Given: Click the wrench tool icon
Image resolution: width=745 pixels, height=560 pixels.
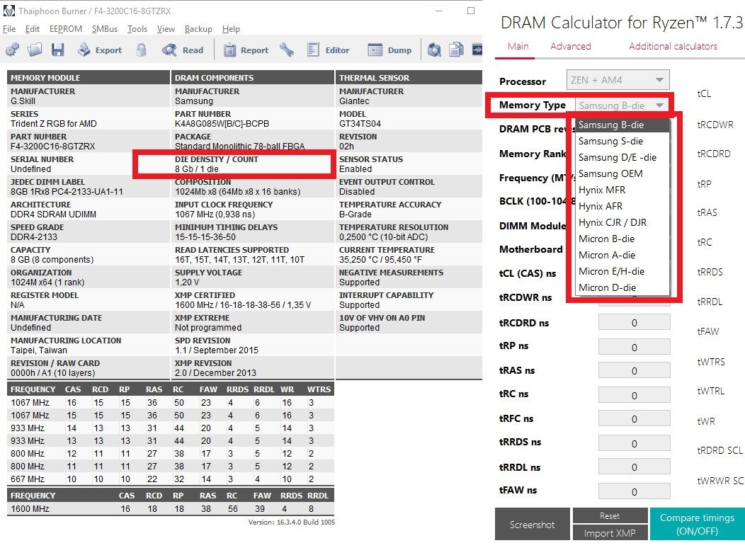Looking at the screenshot, I should pos(287,50).
